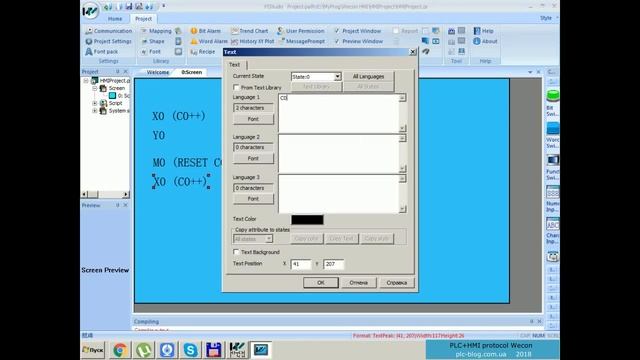Image resolution: width=640 pixels, height=360 pixels.
Task: Open Bit Alarm settings
Action: pos(205,31)
